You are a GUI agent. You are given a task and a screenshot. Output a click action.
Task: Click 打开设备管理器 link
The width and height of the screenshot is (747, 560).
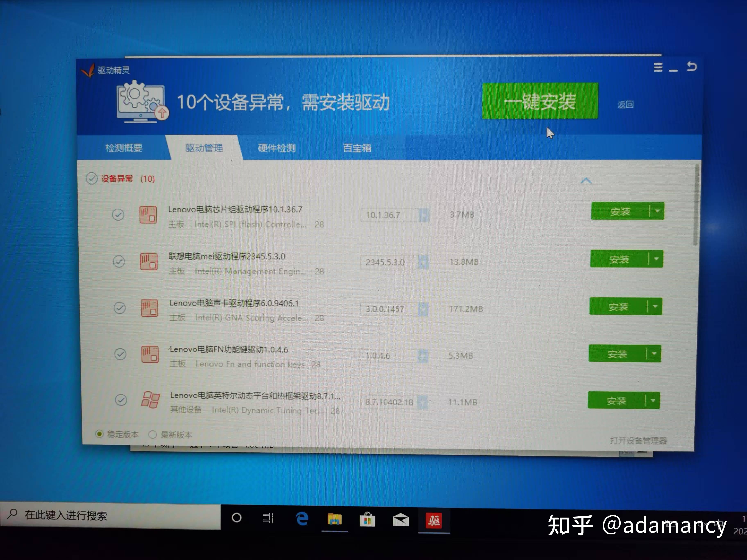pyautogui.click(x=638, y=440)
